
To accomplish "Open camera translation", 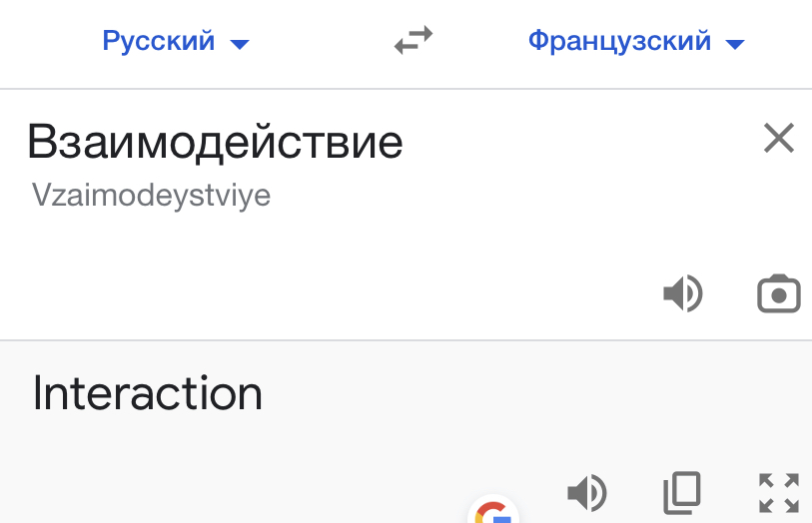I will [x=778, y=294].
